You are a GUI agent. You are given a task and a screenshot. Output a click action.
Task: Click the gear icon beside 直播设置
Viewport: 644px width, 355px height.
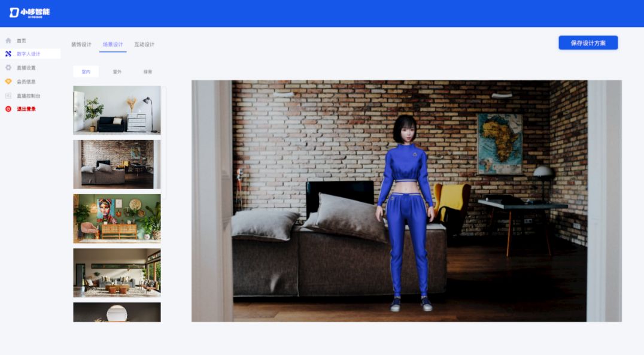pyautogui.click(x=8, y=68)
